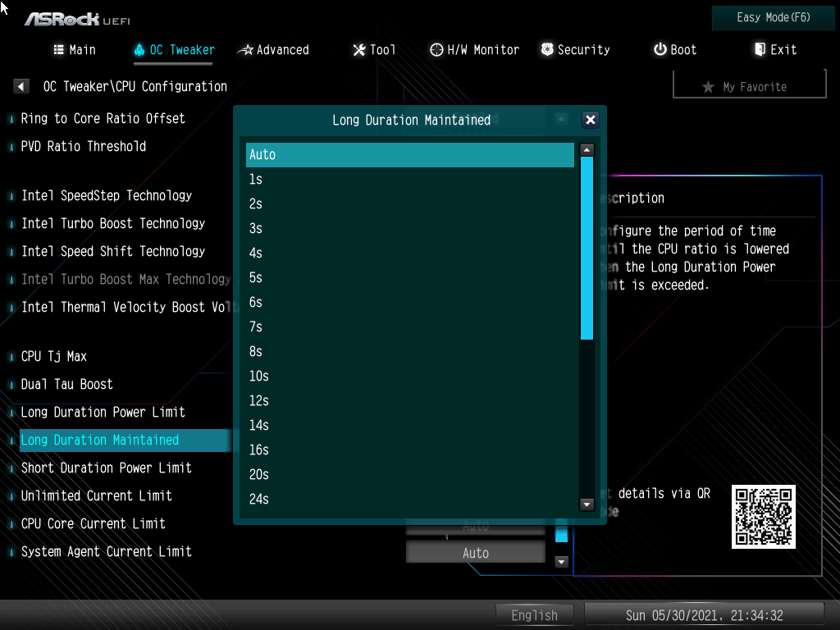Select Intel SpeedStep Technology
Screen dimensions: 840x630
click(x=107, y=195)
